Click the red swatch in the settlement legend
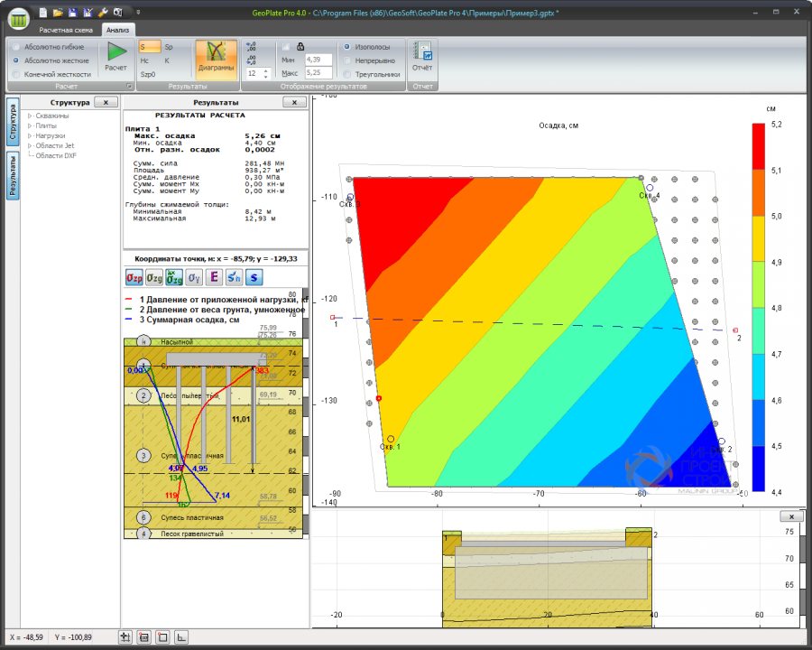 [x=758, y=146]
